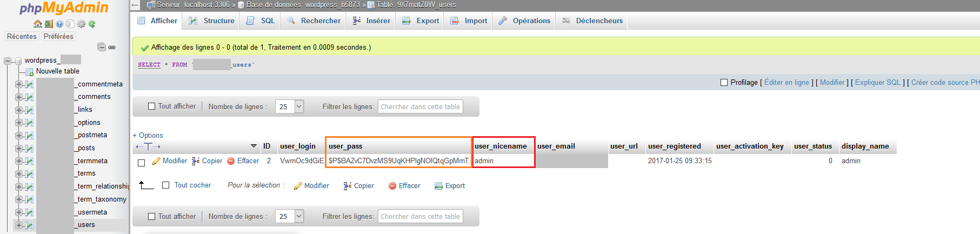The width and height of the screenshot is (980, 234).
Task: Enable the Profilage checkbox
Action: [724, 83]
